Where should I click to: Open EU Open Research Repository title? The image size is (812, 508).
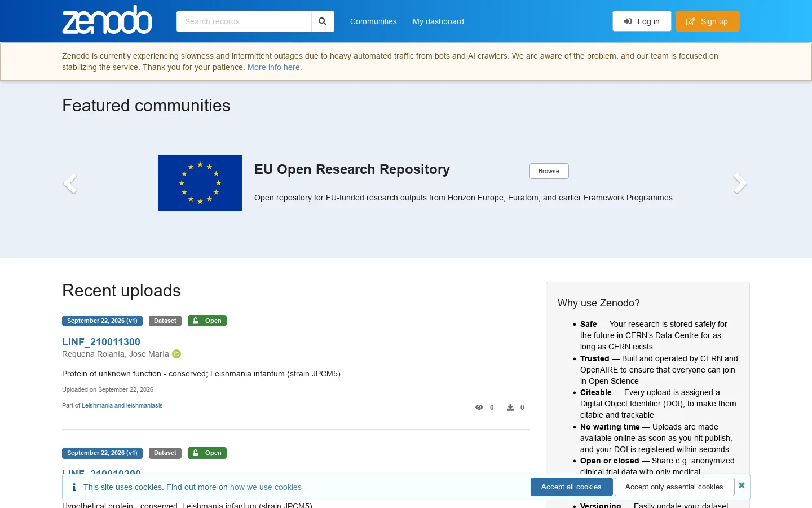click(x=352, y=169)
